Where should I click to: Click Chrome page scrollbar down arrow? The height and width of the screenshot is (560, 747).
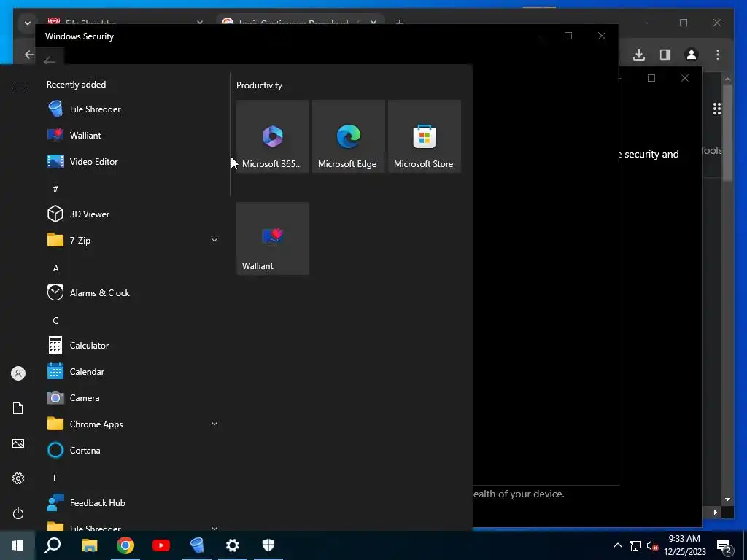pos(727,499)
